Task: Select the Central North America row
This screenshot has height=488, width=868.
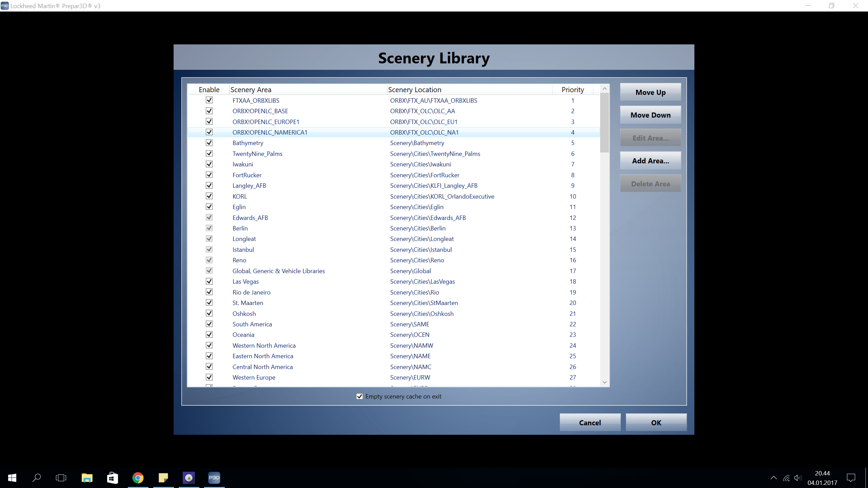Action: coord(394,367)
